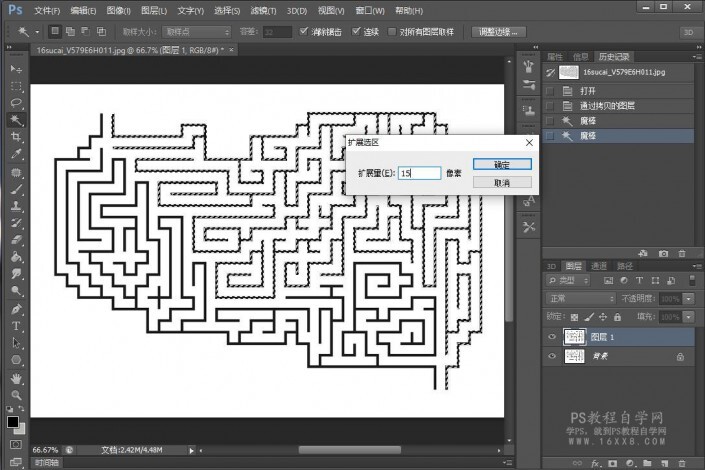The width and height of the screenshot is (705, 470).
Task: Choose the Crop tool
Action: (16, 137)
